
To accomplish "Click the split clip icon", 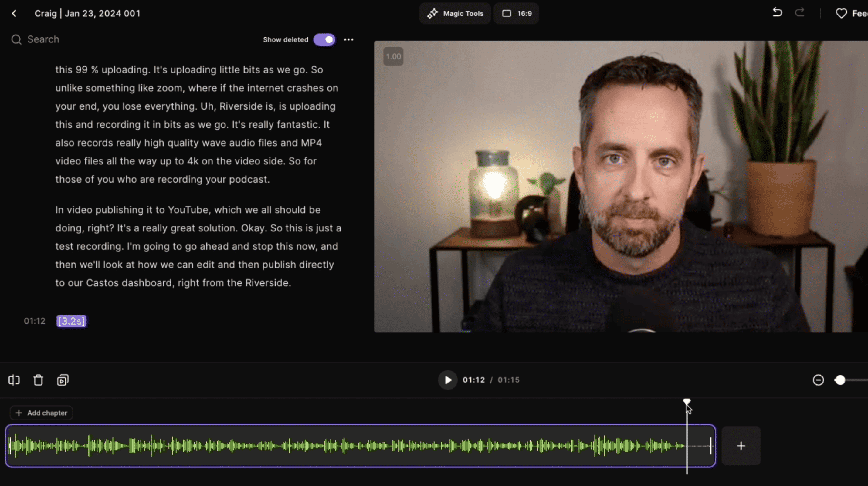I will click(x=14, y=380).
